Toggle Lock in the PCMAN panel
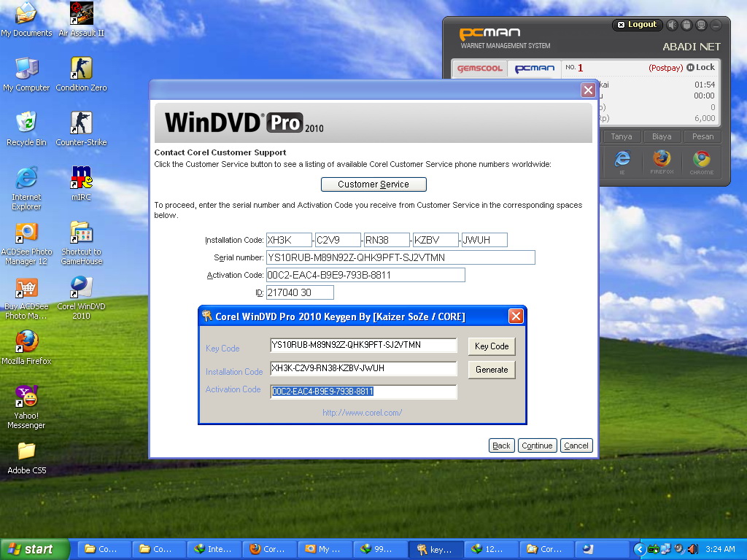 point(700,67)
